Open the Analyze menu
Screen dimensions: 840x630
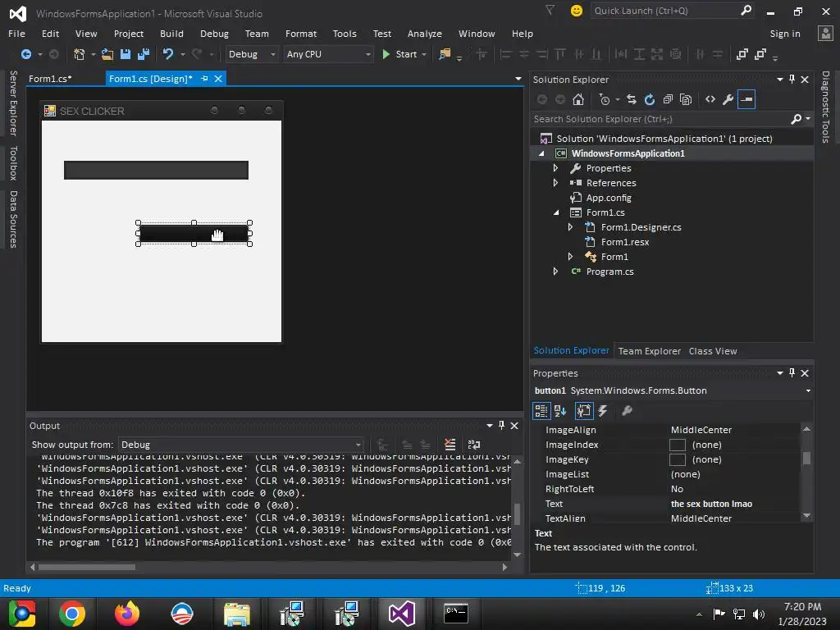424,34
